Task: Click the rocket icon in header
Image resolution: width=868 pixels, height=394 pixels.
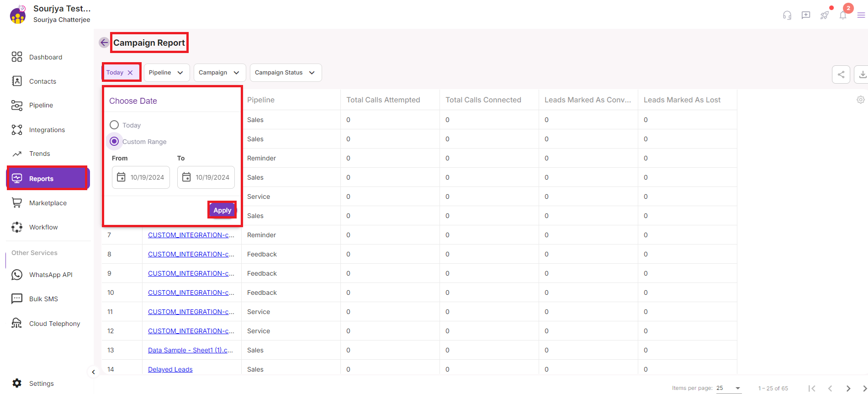Action: click(x=824, y=16)
